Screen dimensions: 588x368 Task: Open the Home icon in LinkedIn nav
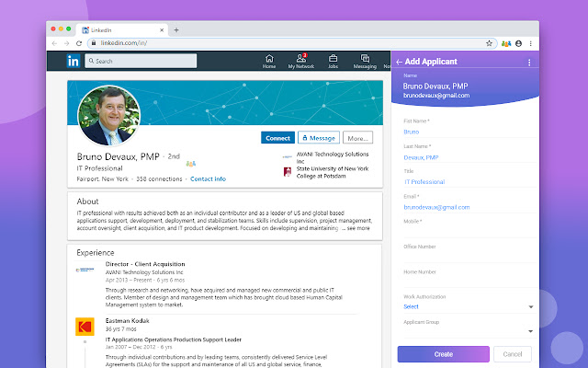tap(269, 62)
